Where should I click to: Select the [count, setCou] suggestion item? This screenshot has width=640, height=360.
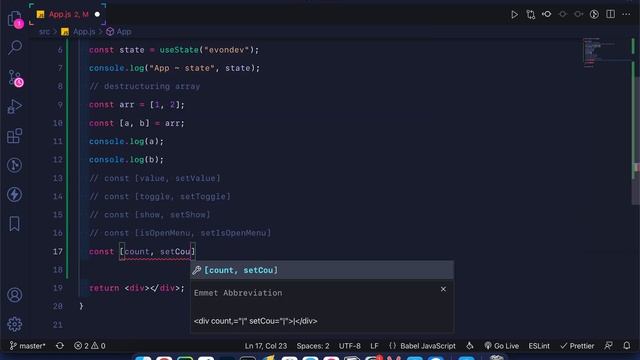click(322, 270)
